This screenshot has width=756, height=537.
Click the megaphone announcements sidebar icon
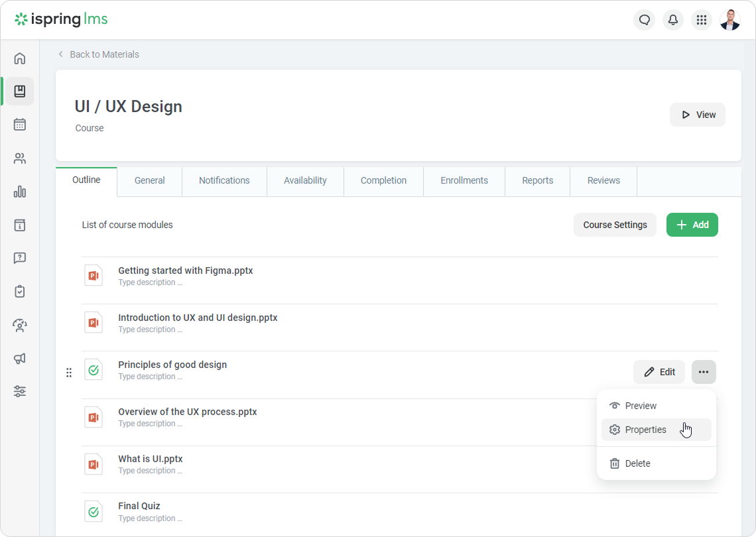20,359
